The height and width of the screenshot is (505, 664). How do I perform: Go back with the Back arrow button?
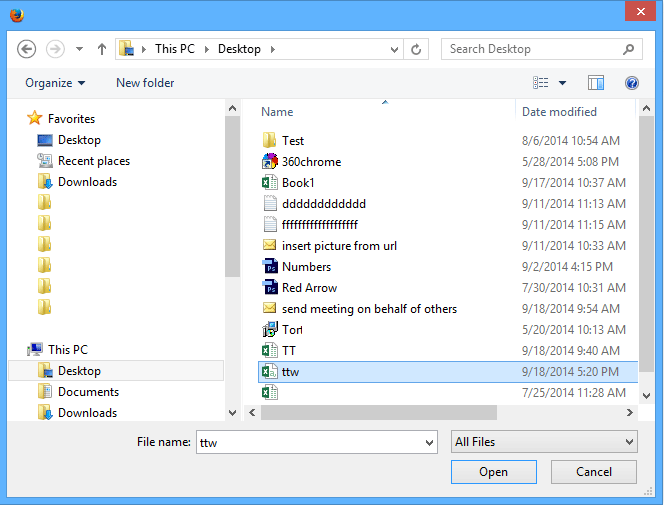(x=26, y=49)
